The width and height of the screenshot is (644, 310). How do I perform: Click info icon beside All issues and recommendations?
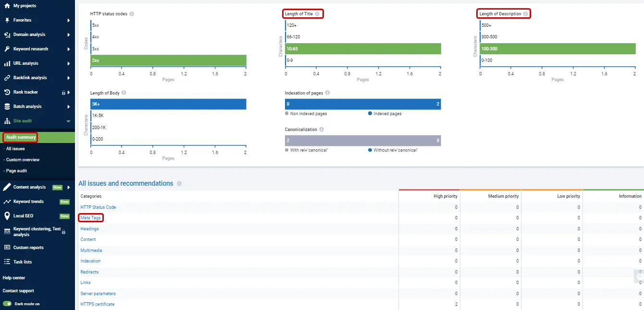click(179, 184)
